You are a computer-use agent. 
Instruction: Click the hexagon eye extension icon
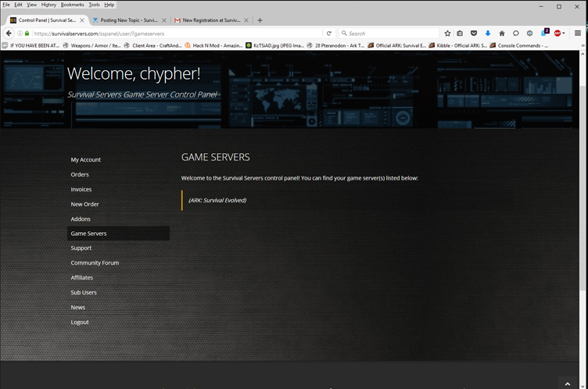tap(529, 34)
